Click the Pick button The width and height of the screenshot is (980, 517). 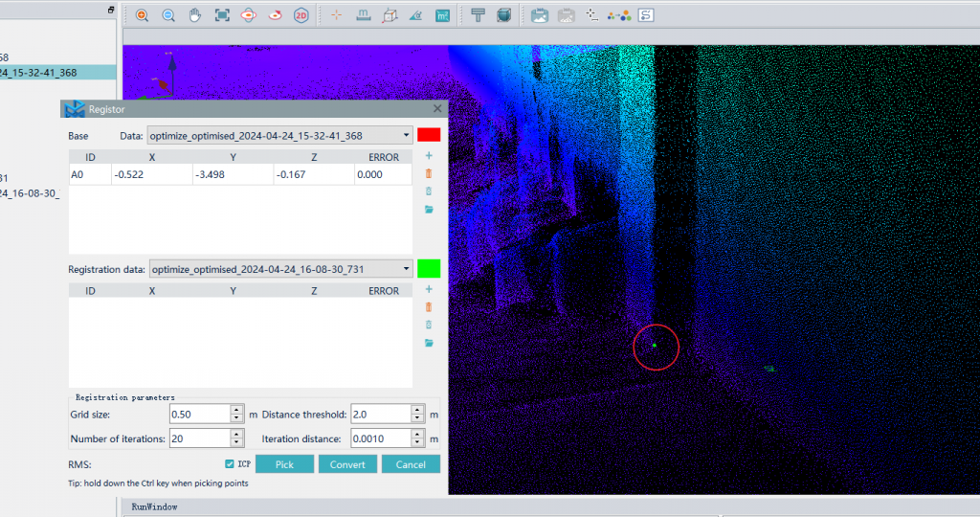pyautogui.click(x=284, y=464)
